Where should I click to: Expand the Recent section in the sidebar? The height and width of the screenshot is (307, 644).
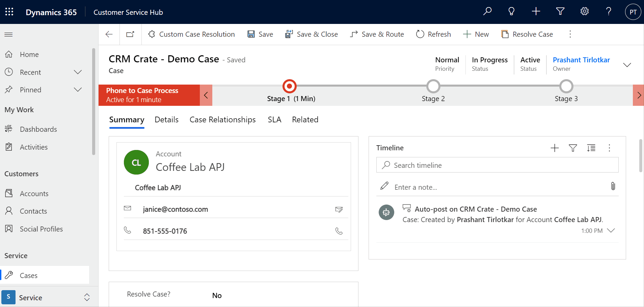[78, 72]
